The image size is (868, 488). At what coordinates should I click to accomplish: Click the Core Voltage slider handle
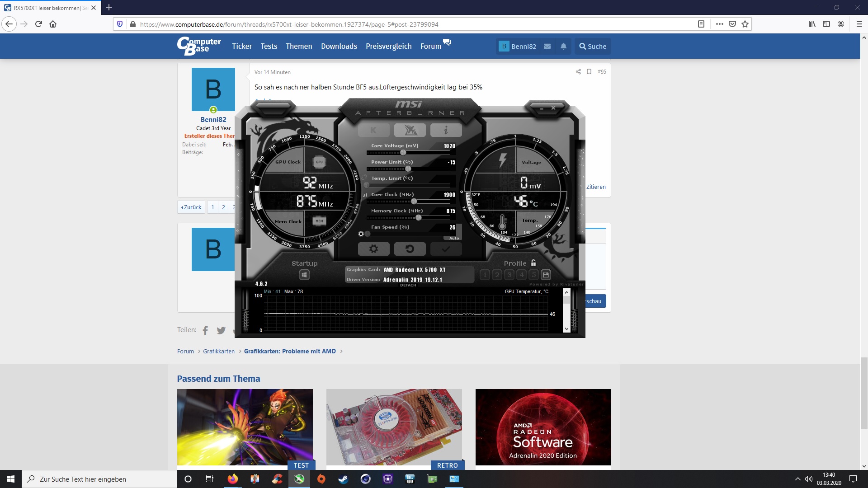[x=403, y=153]
